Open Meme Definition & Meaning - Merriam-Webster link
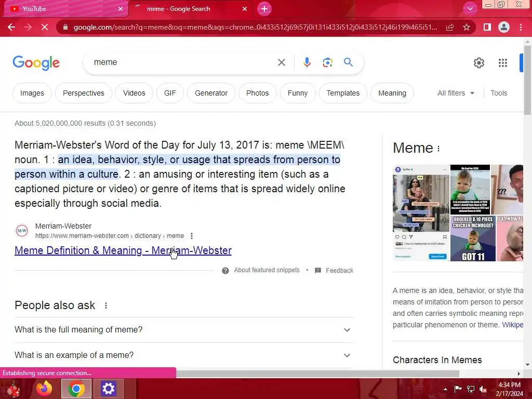532x399 pixels. click(x=123, y=250)
